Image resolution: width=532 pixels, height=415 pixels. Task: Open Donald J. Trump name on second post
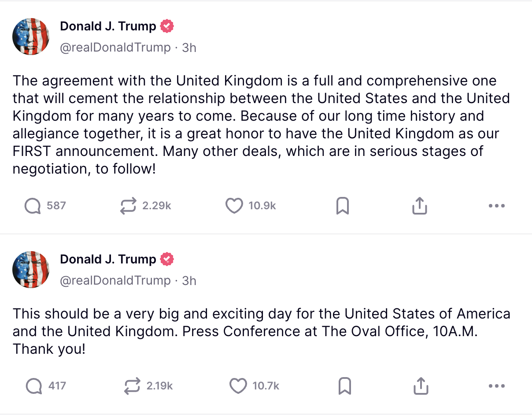[x=108, y=259]
